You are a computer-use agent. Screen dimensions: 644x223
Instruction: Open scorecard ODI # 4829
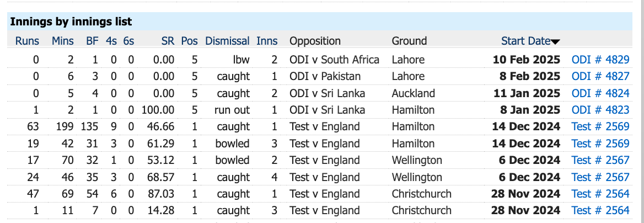pyautogui.click(x=600, y=60)
